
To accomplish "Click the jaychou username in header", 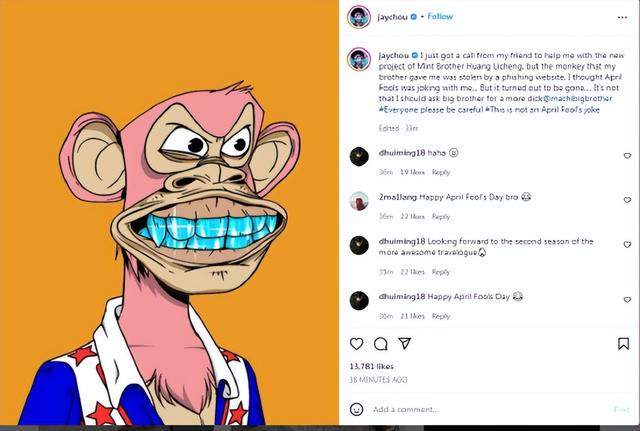I will click(396, 16).
